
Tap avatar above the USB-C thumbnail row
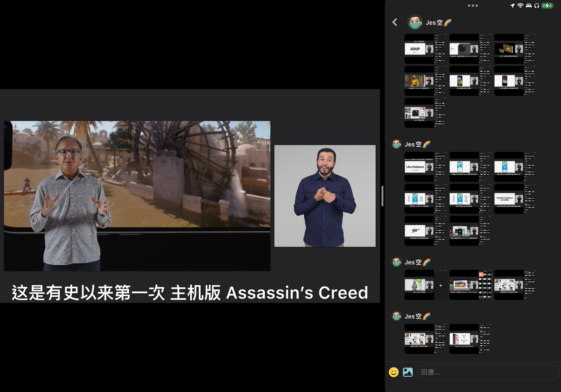coord(397,262)
